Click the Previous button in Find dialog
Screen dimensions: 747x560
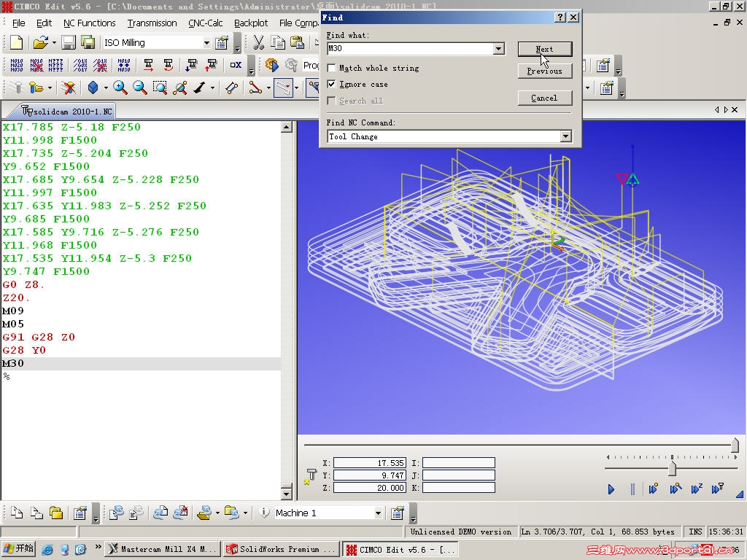click(545, 71)
